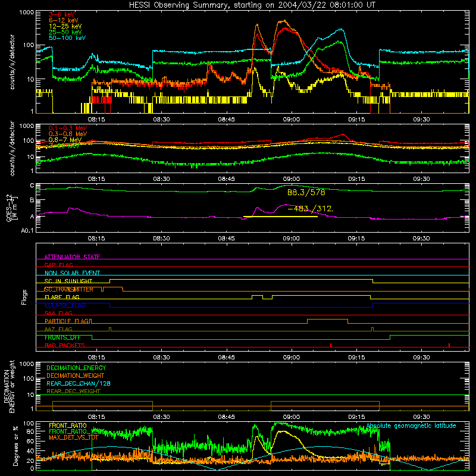Click the 'DECIMATION_ENERGY' legend label

click(x=76, y=368)
